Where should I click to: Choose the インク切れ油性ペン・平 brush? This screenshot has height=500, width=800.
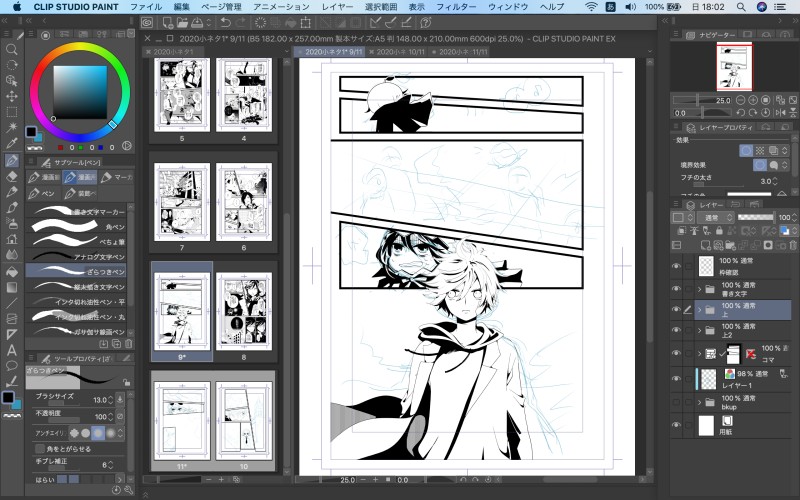pos(76,301)
